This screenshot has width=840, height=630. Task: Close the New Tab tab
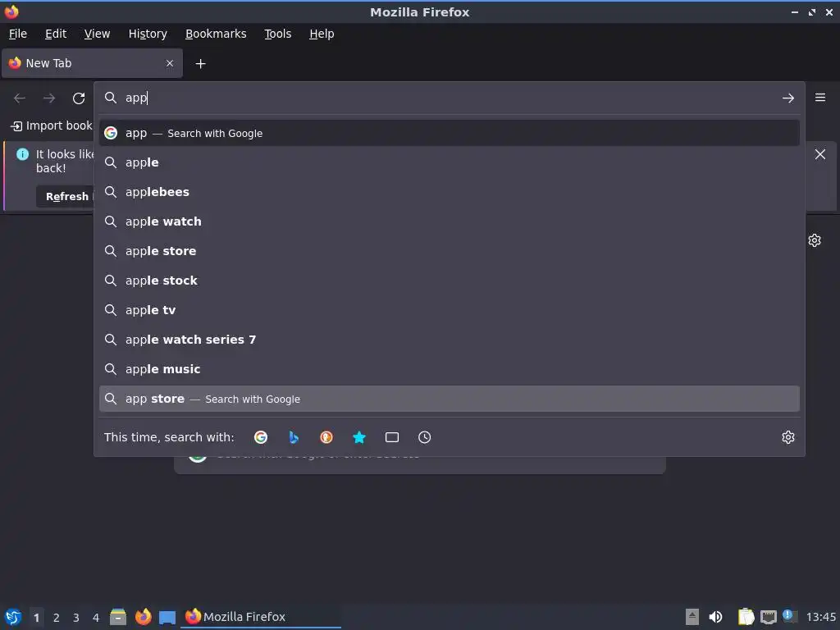point(170,63)
